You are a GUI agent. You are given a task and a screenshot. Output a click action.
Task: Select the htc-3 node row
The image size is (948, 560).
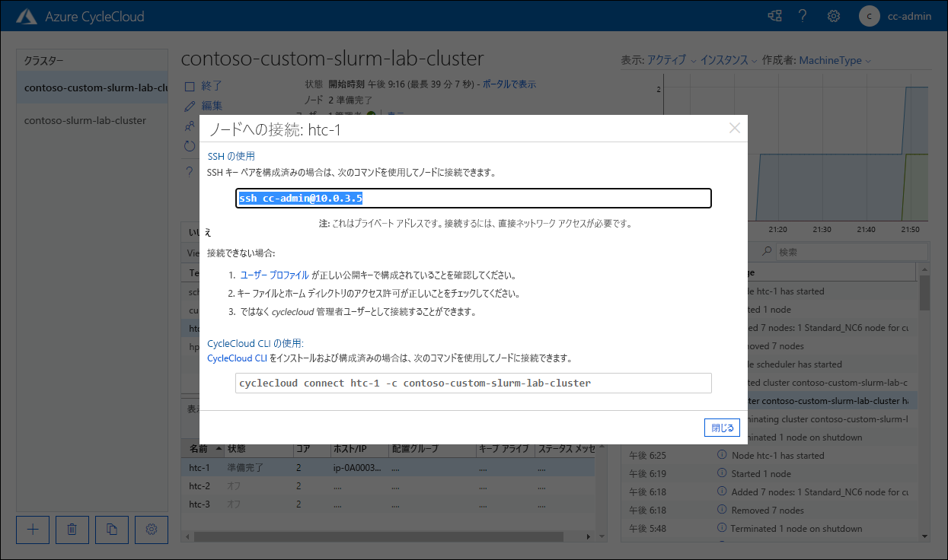pyautogui.click(x=388, y=504)
